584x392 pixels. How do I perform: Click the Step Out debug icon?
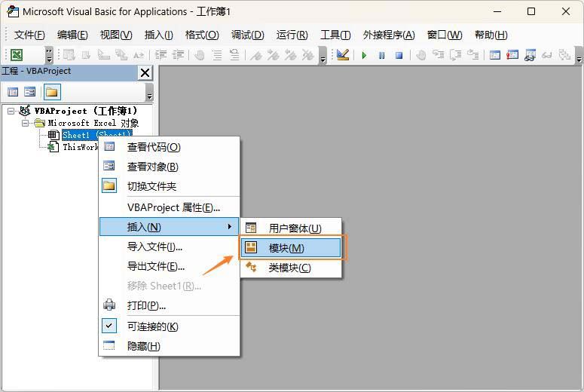pos(473,55)
